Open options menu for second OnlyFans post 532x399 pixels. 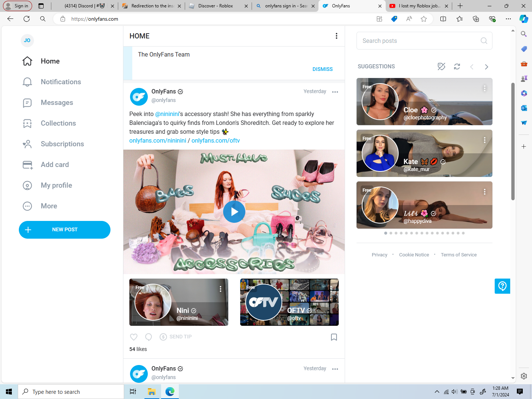tap(335, 369)
